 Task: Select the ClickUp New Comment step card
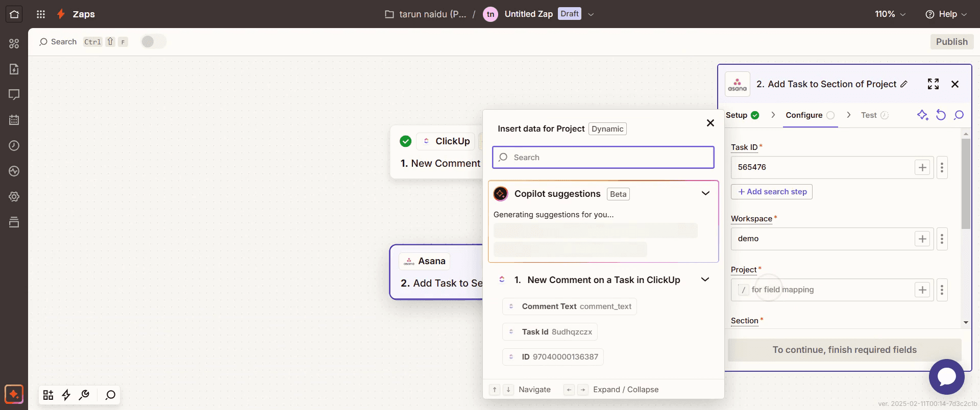click(437, 152)
